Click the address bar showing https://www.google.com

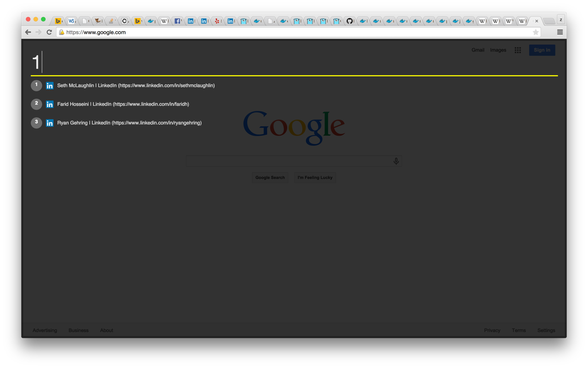pos(299,32)
